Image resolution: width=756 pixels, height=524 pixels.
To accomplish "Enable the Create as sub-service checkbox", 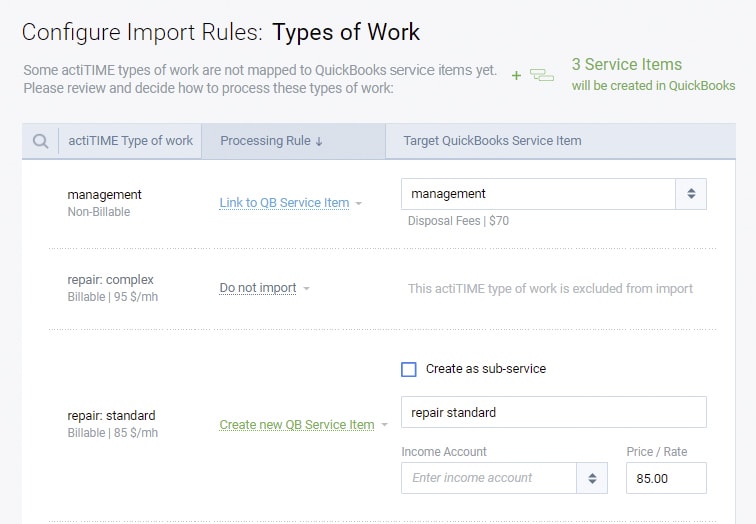I will point(409,369).
